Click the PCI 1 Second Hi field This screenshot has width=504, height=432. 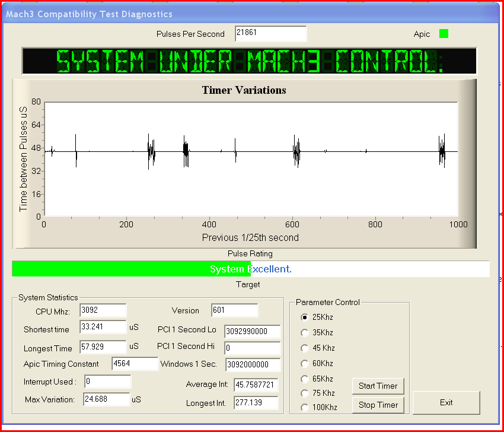253,348
